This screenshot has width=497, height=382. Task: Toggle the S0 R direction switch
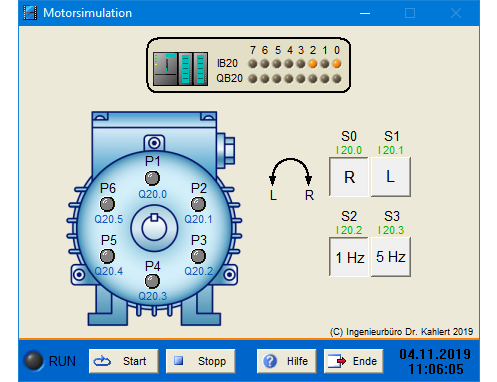[349, 177]
